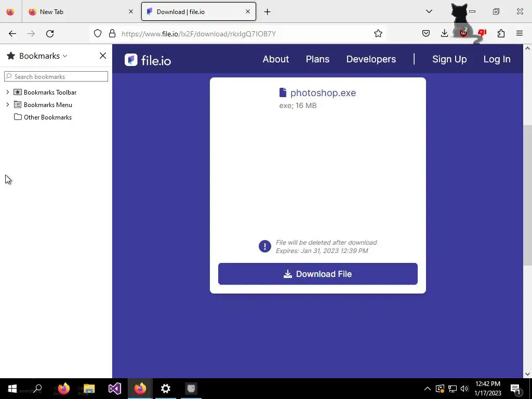The height and width of the screenshot is (399, 532).
Task: Open File Explorer from the taskbar
Action: pyautogui.click(x=89, y=389)
